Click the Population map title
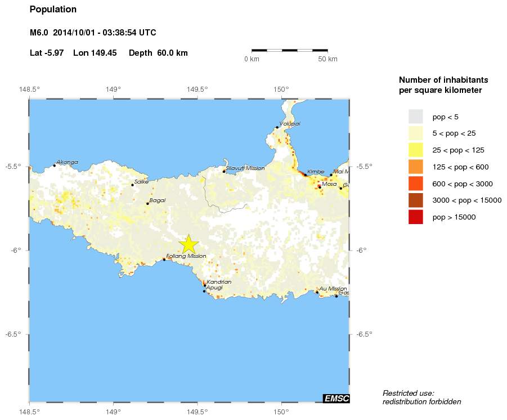The height and width of the screenshot is (420, 507). pos(53,9)
